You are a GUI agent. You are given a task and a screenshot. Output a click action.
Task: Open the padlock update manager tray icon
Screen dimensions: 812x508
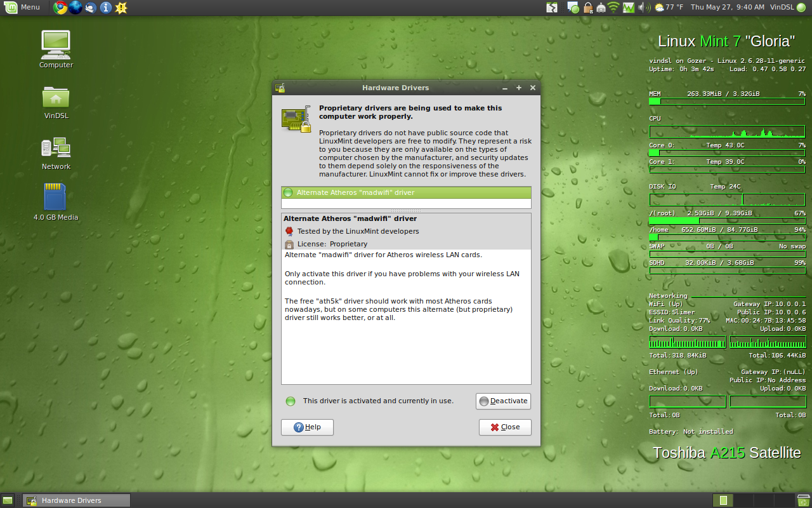click(x=589, y=8)
